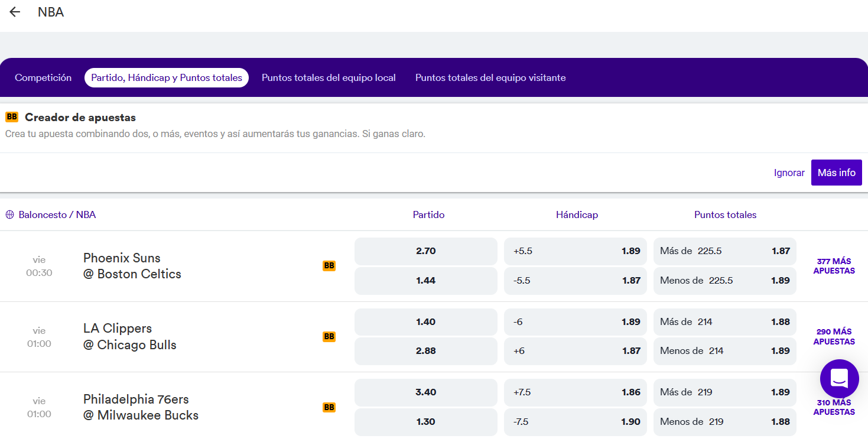Viewport: 868px width, 442px height.
Task: Expand 310 más apuestas for 76ers game
Action: [834, 407]
